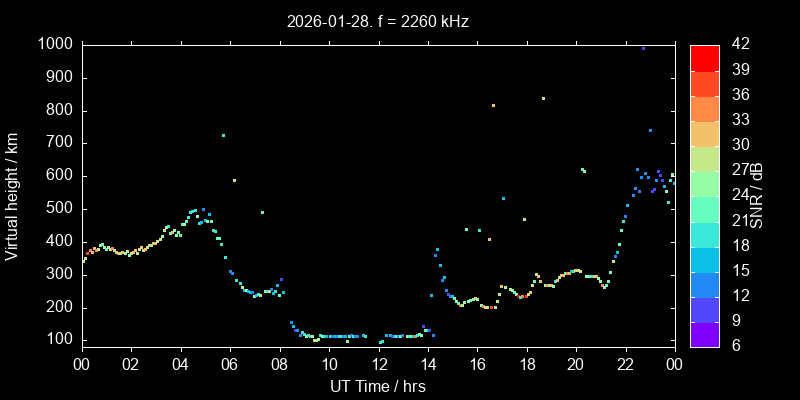Click the '22' tick label on time axis
This screenshot has height=400, width=800.
[626, 364]
